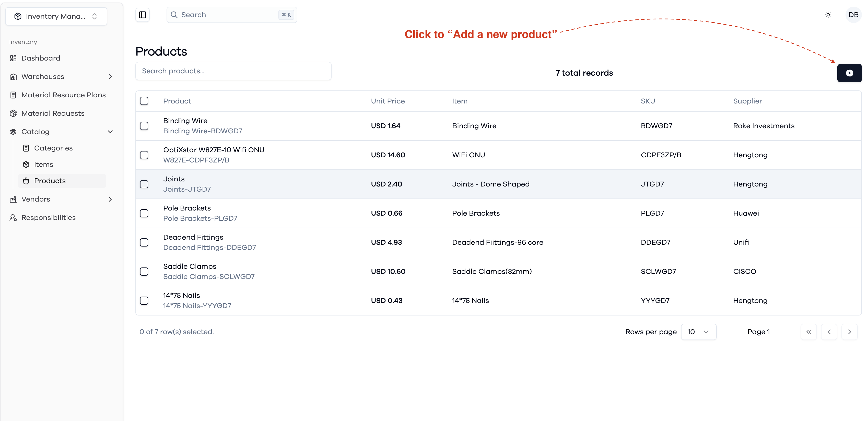This screenshot has height=421, width=868.
Task: Select the Saddle Clamps row checkbox
Action: [x=144, y=272]
